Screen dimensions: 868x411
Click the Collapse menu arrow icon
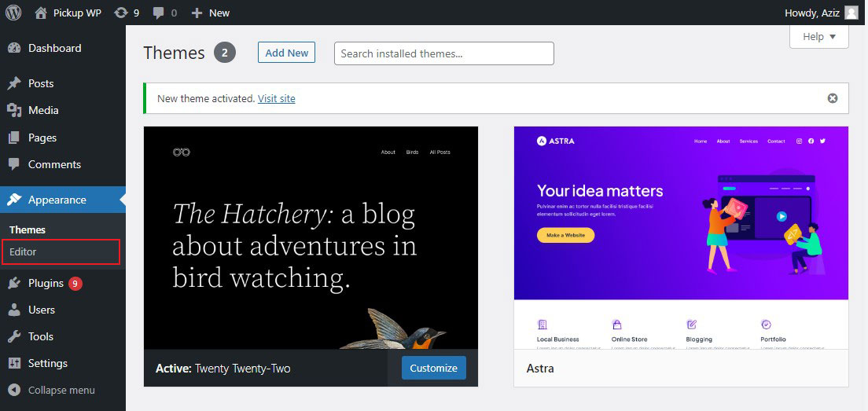click(x=14, y=390)
